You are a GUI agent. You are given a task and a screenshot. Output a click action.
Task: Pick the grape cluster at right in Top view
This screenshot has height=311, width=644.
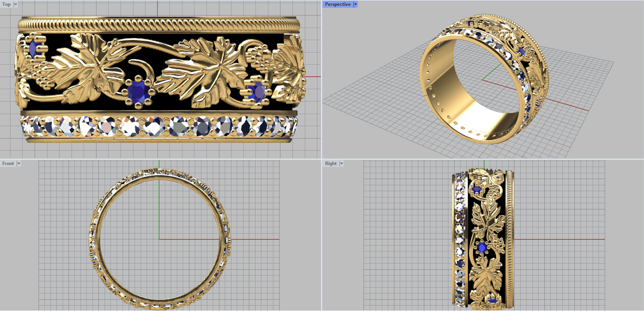tap(258, 56)
